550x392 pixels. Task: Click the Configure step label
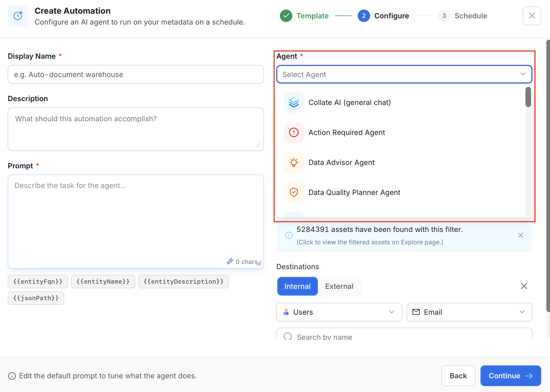(392, 16)
